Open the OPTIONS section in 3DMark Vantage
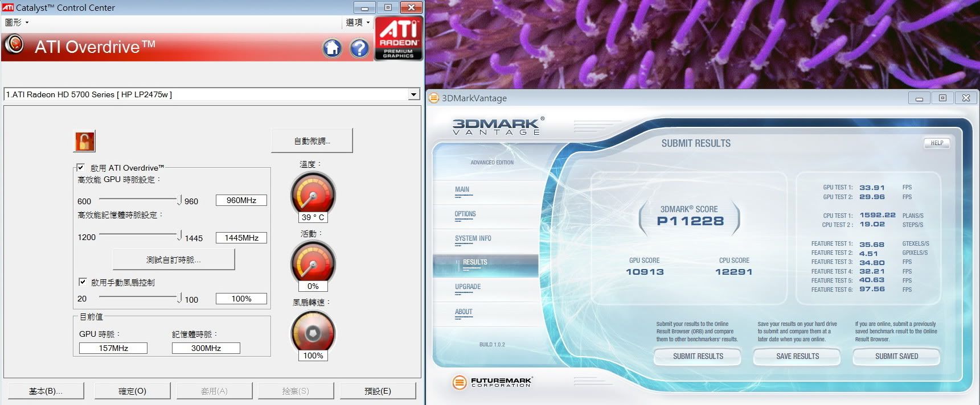This screenshot has width=980, height=405. (x=465, y=214)
